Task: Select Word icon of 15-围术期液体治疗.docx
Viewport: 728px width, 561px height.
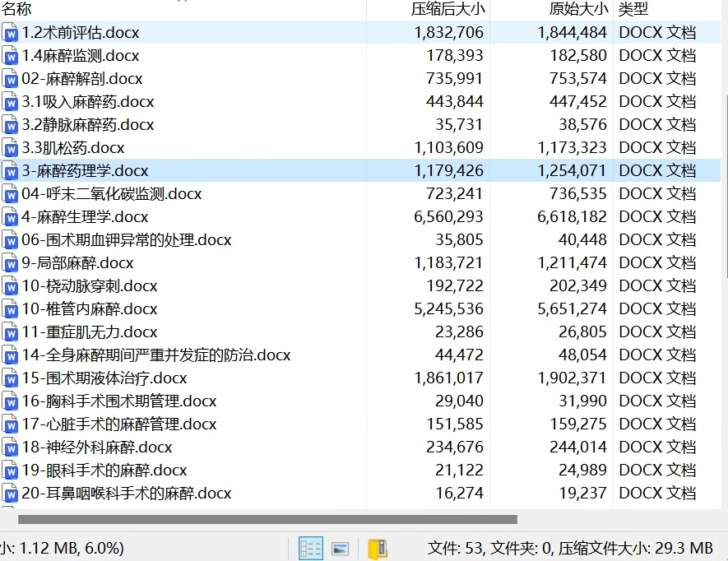Action: pos(10,378)
